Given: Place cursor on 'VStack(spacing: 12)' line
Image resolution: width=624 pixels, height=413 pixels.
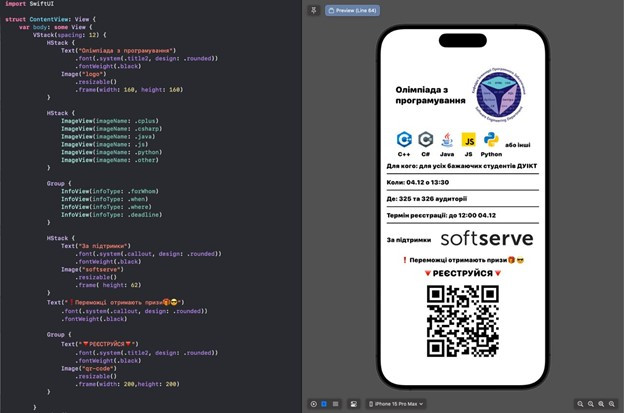Looking at the screenshot, I should [70, 35].
